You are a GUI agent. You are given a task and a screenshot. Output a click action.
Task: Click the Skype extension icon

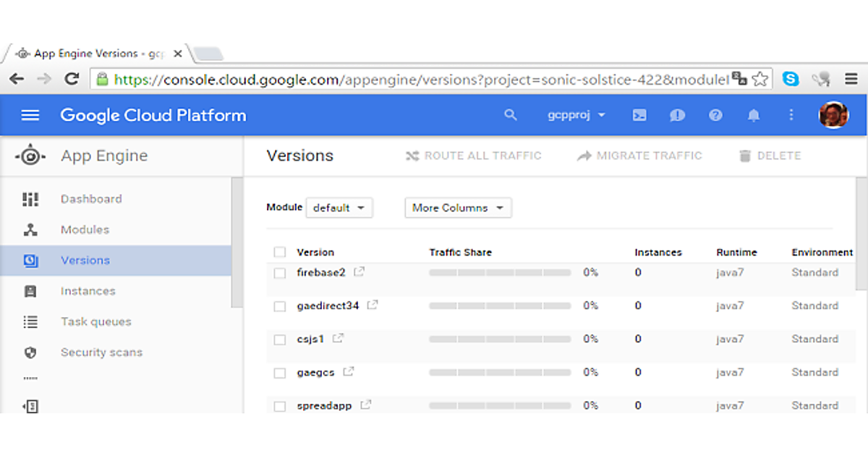[x=791, y=79]
